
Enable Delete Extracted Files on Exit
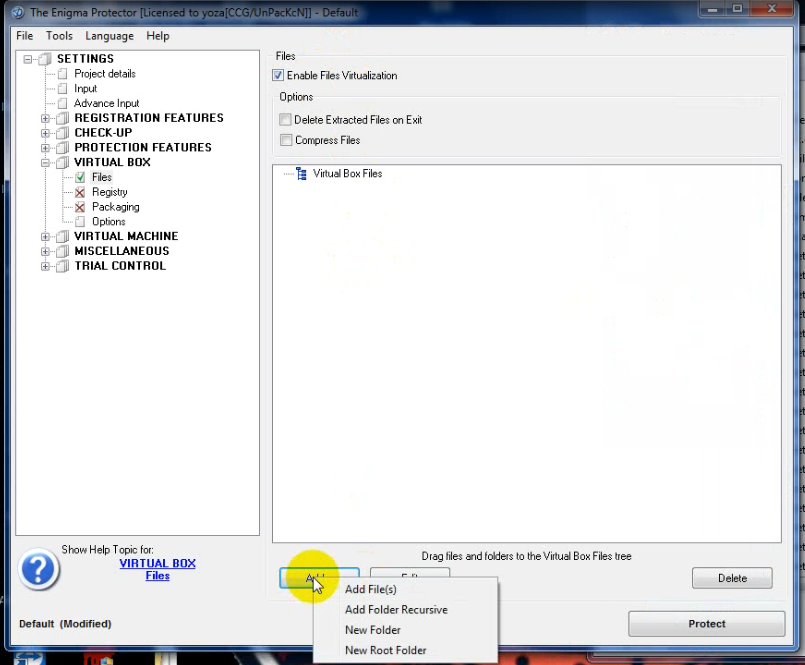click(285, 120)
